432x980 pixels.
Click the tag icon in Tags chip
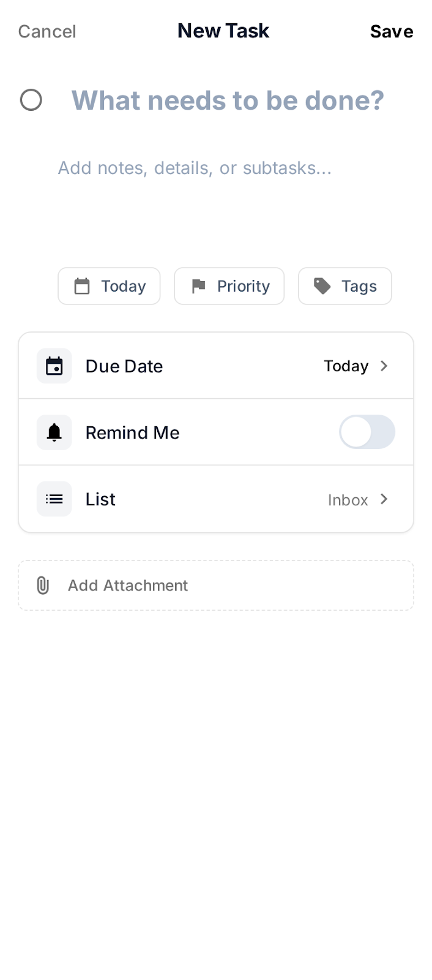[322, 286]
